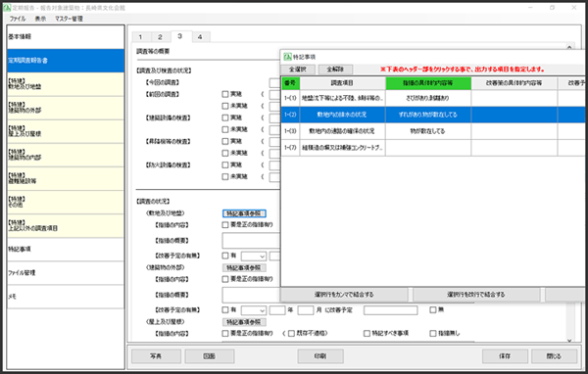This screenshot has height=374, width=588.
Task: Click the 図面 button
Action: click(x=210, y=356)
